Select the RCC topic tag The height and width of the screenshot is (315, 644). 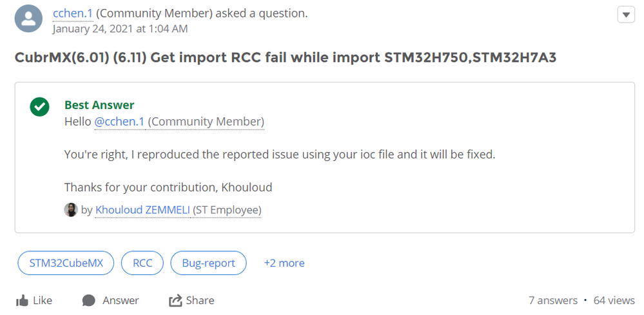(142, 263)
